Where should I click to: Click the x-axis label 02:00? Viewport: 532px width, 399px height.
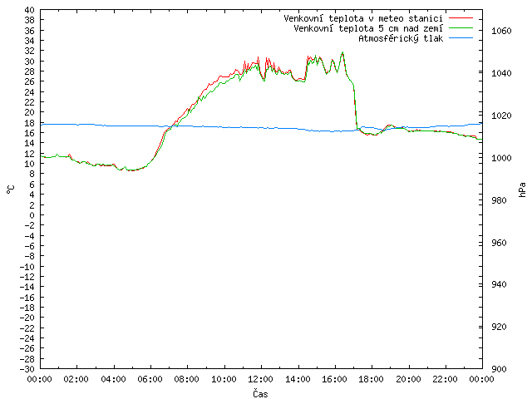click(x=76, y=379)
